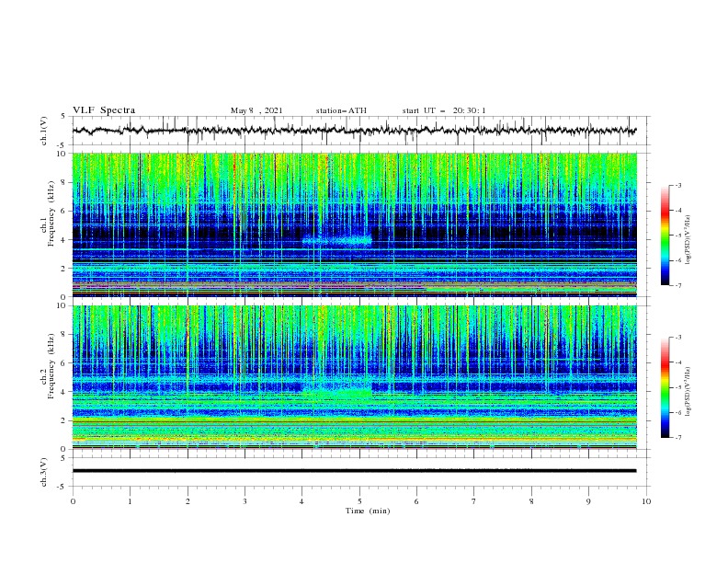Click time axis tick label '0'
This screenshot has height=563, width=728.
point(73,501)
